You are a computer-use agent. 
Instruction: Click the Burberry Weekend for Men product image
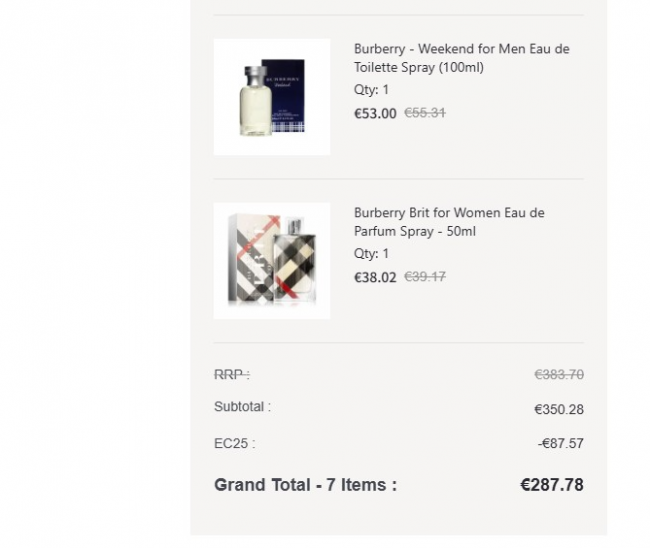(x=272, y=97)
